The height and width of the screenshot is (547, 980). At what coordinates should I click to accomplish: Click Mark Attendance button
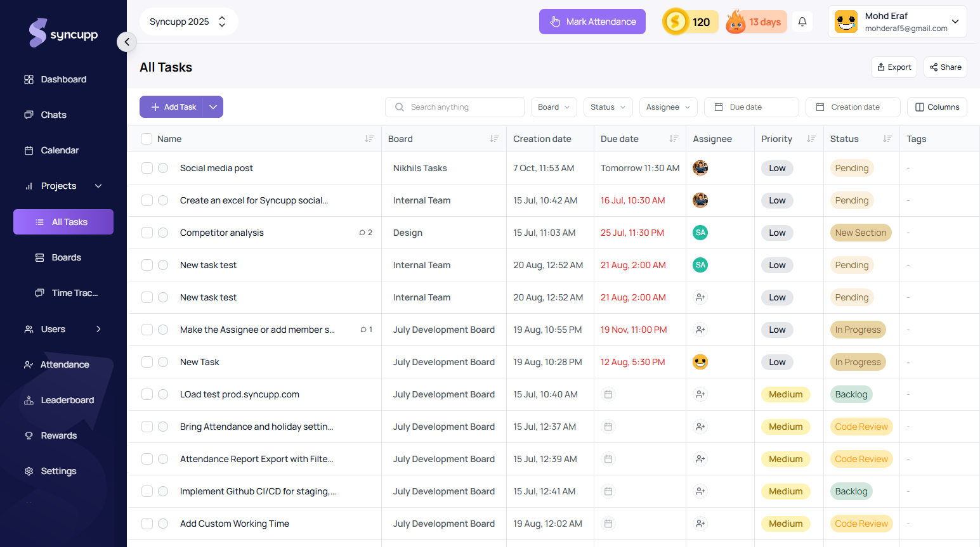coord(592,22)
